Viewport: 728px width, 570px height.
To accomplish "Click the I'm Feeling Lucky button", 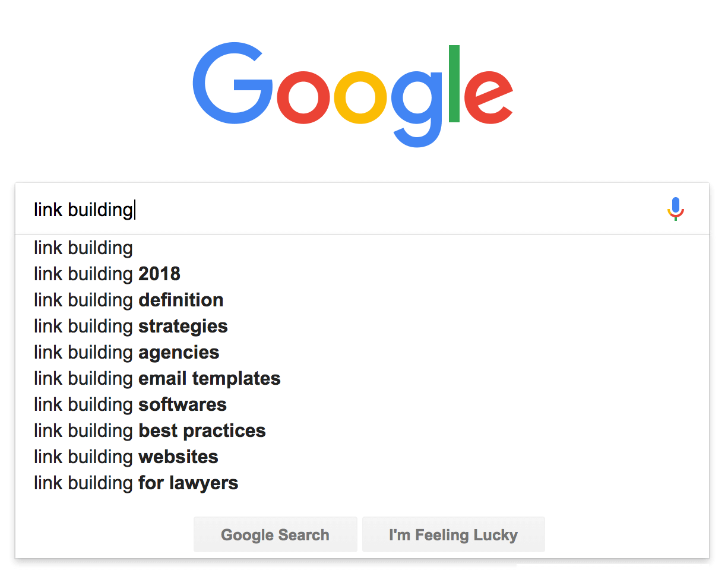I will click(454, 534).
